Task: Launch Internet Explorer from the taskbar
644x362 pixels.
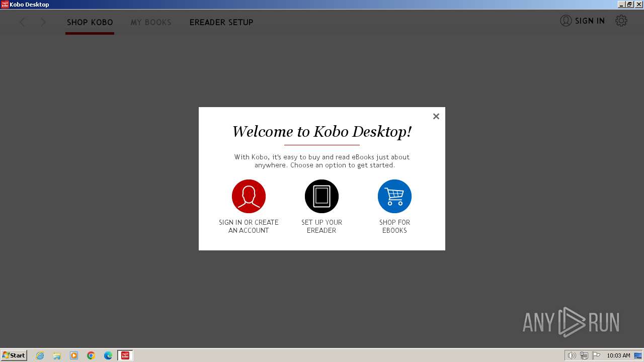Action: pos(40,355)
